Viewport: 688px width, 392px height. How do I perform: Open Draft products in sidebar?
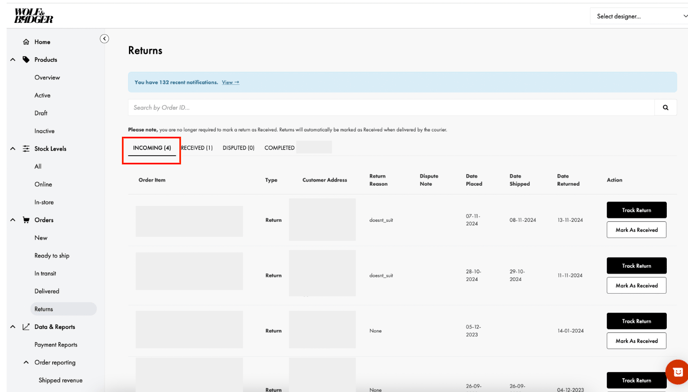tap(41, 113)
